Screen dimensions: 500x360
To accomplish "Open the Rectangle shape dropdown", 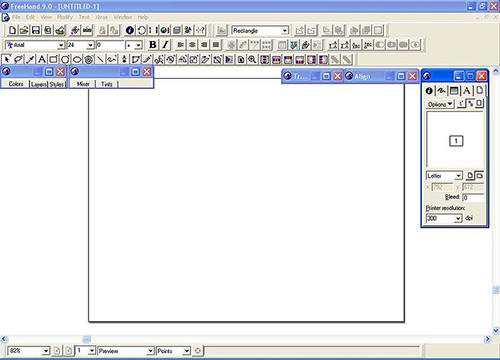I will tap(285, 31).
